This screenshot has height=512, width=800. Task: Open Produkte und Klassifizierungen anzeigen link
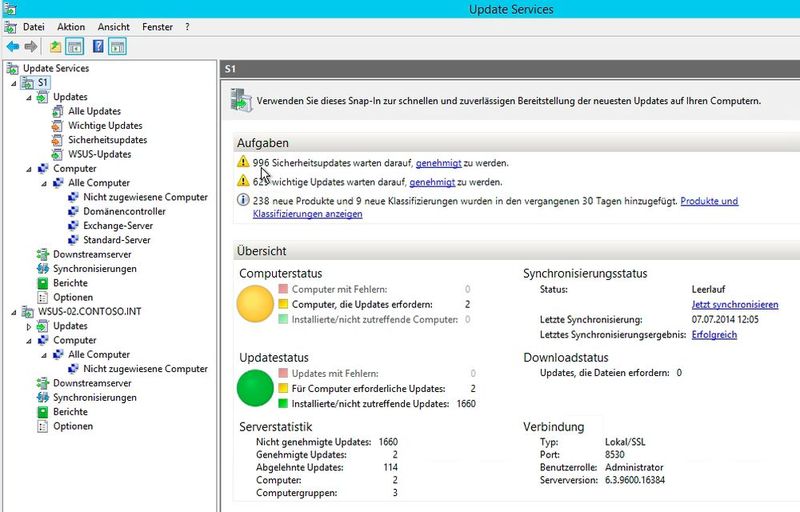[x=495, y=208]
